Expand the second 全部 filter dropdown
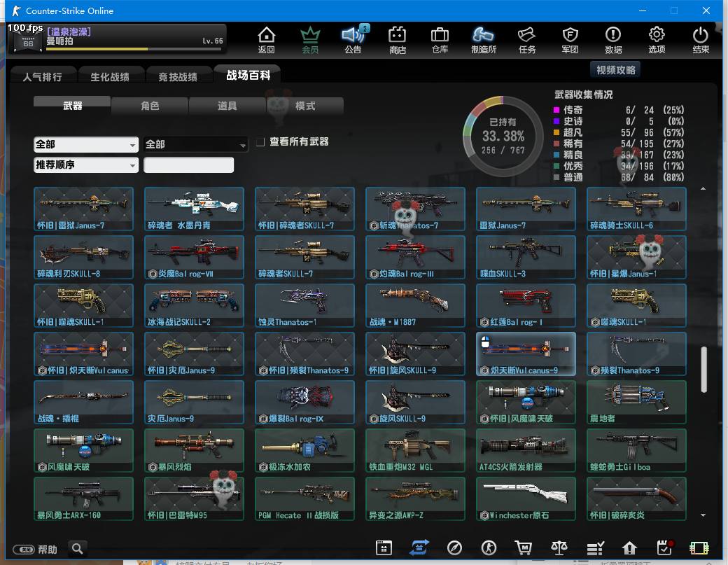 click(195, 144)
